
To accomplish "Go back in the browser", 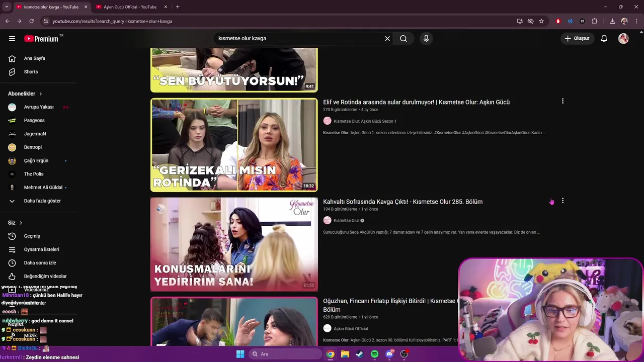I will tap(8, 21).
